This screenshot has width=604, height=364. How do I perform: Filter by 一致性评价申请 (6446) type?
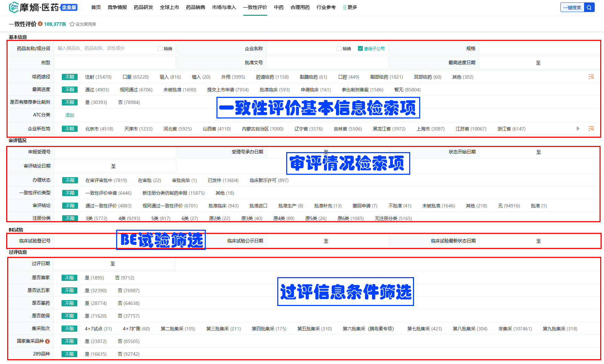(x=109, y=193)
